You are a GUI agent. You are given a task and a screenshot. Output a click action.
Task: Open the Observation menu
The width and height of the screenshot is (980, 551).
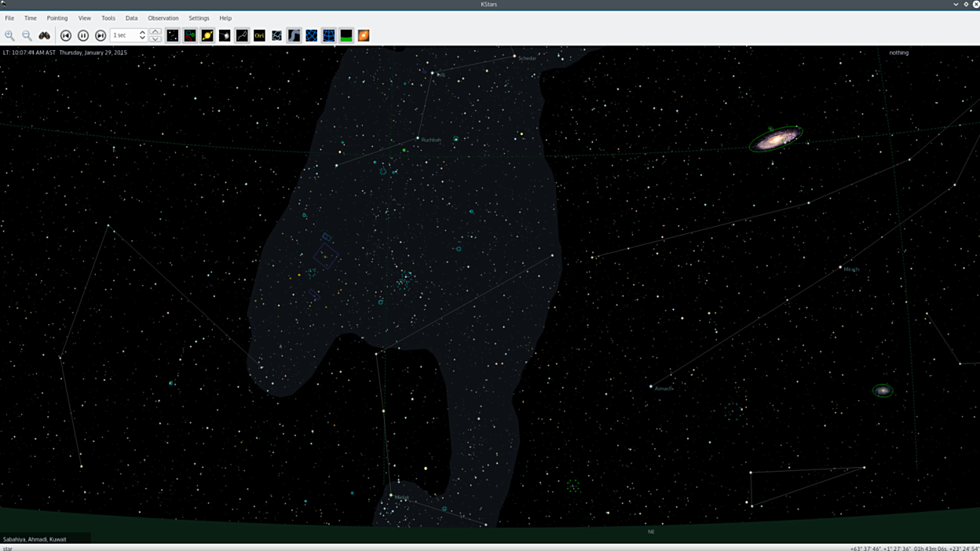coord(163,18)
